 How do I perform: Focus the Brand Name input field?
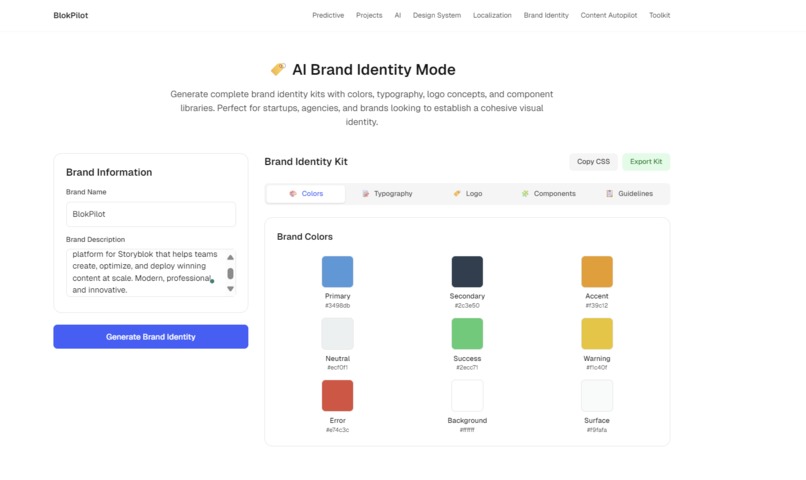[151, 214]
